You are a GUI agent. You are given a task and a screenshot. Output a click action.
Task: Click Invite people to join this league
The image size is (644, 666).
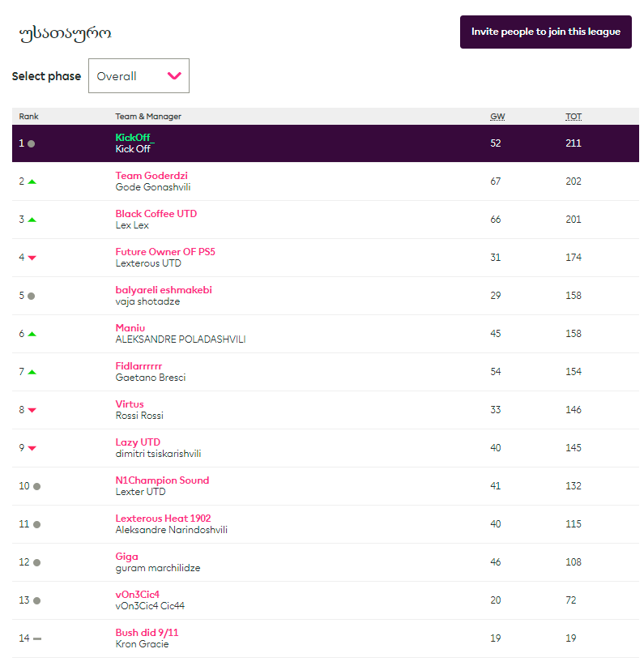click(545, 32)
